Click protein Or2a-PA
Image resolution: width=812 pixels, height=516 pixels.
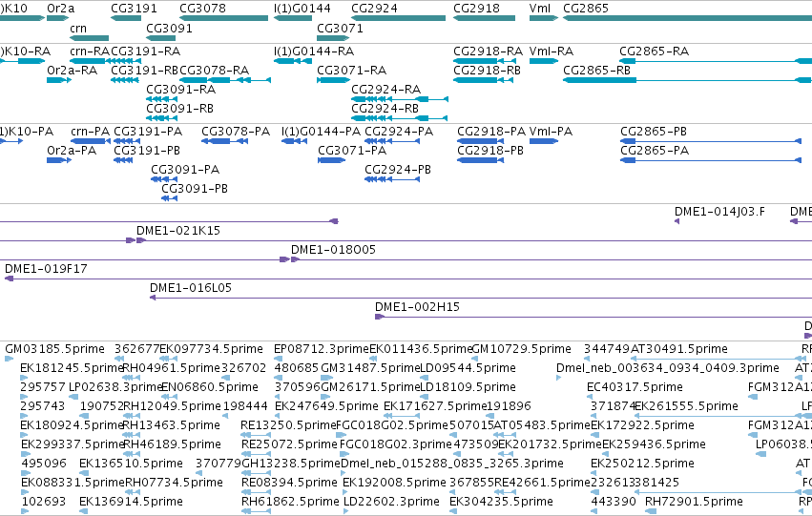pos(72,151)
